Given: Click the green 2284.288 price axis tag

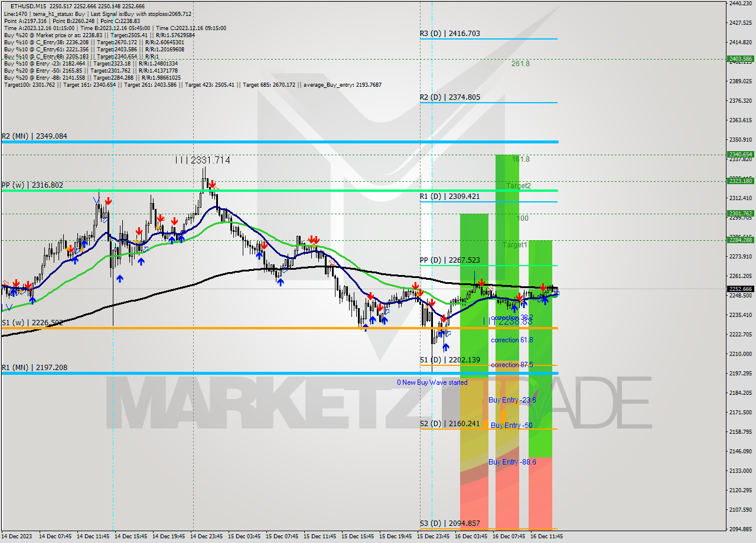Looking at the screenshot, I should (740, 240).
